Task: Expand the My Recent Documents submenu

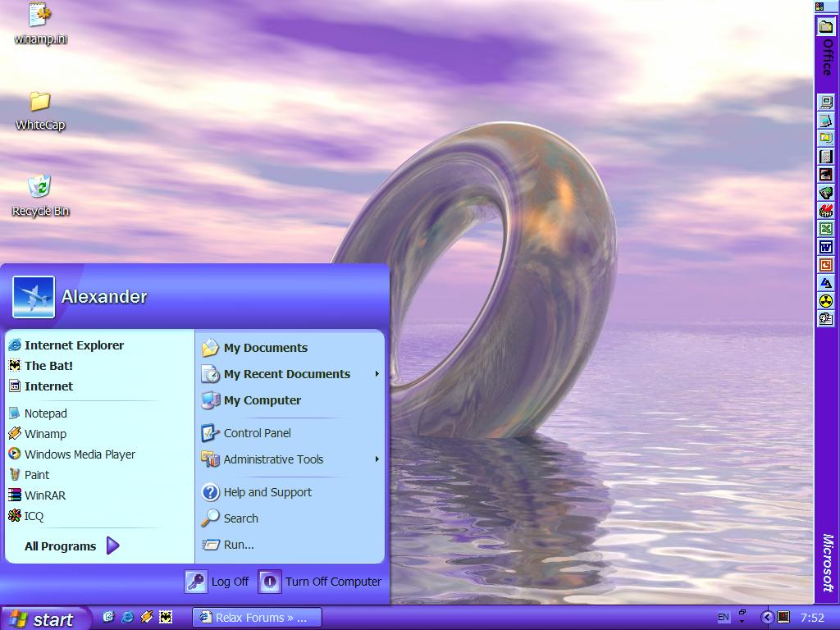Action: click(290, 374)
